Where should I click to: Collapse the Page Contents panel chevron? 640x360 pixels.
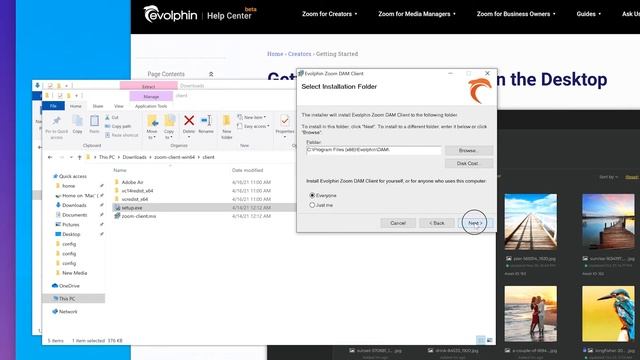pyautogui.click(x=211, y=74)
